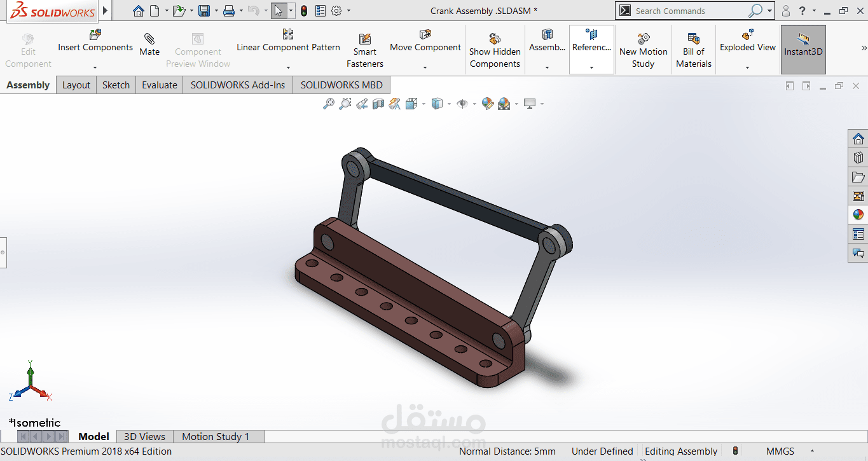This screenshot has height=461, width=868.
Task: Open Display Style dropdown cube
Action: coord(437,104)
